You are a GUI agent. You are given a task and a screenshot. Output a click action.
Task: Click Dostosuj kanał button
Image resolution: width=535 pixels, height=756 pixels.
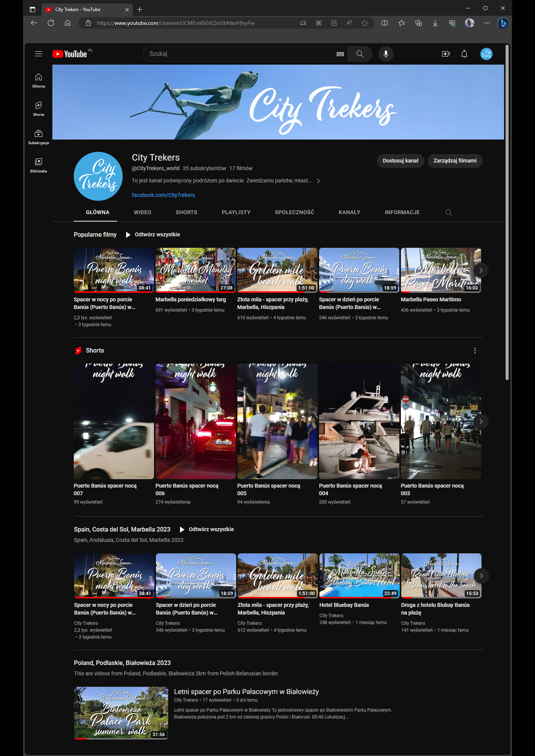pyautogui.click(x=400, y=161)
